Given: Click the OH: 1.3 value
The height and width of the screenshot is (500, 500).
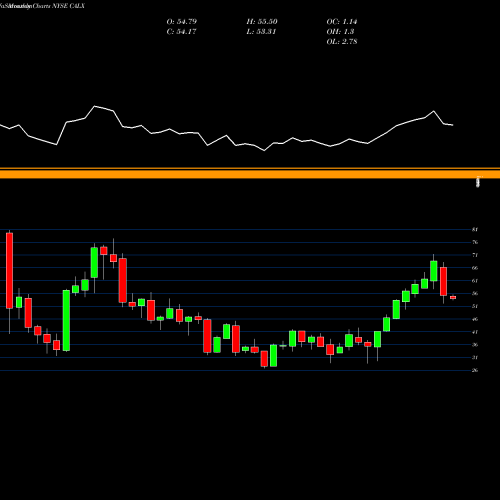Looking at the screenshot, I should click(340, 32).
